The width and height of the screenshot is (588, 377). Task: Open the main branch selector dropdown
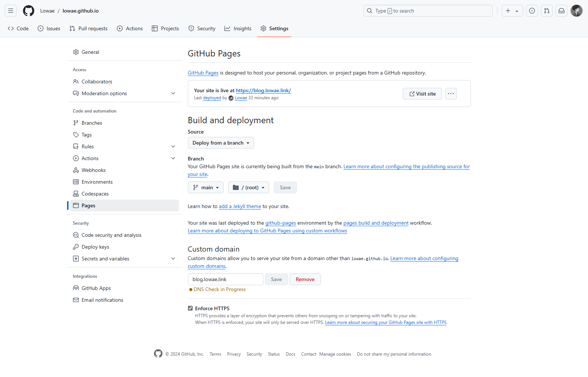206,187
